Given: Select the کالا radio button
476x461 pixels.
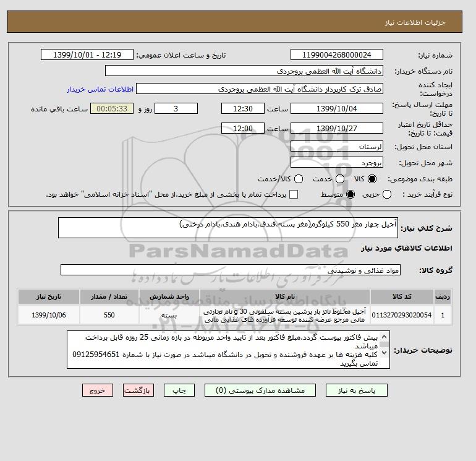Looking at the screenshot, I should pyautogui.click(x=372, y=179).
